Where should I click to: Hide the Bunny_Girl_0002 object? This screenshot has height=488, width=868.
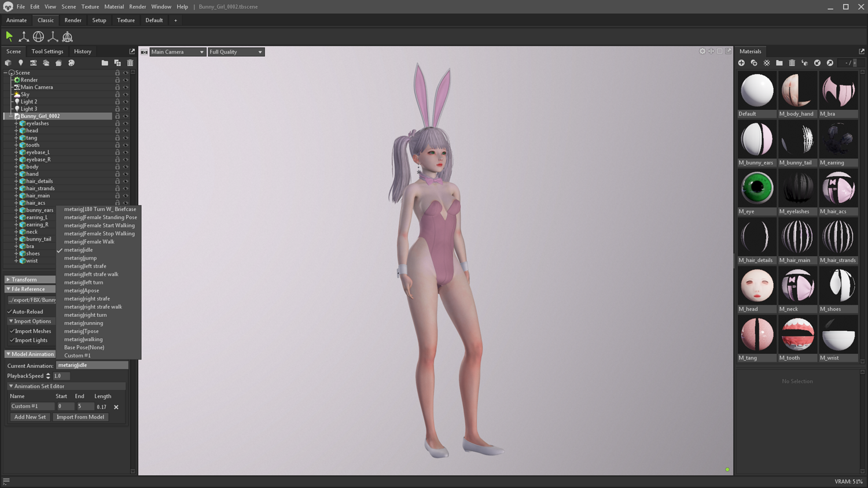tap(126, 116)
